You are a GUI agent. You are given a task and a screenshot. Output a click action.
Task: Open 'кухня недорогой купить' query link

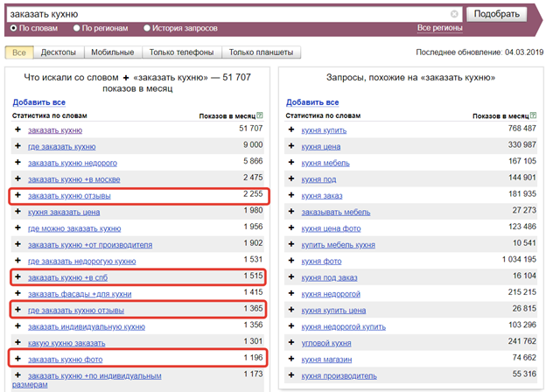[x=343, y=327]
